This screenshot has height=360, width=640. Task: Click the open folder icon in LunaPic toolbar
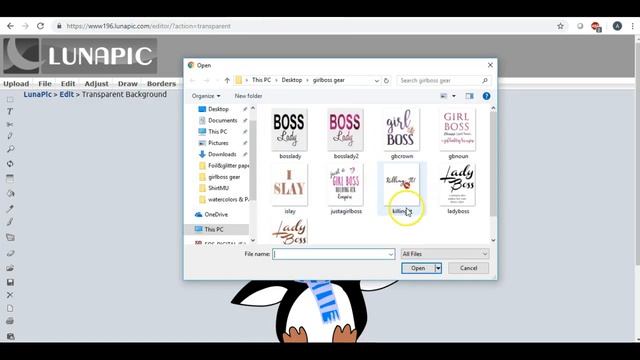point(10,268)
